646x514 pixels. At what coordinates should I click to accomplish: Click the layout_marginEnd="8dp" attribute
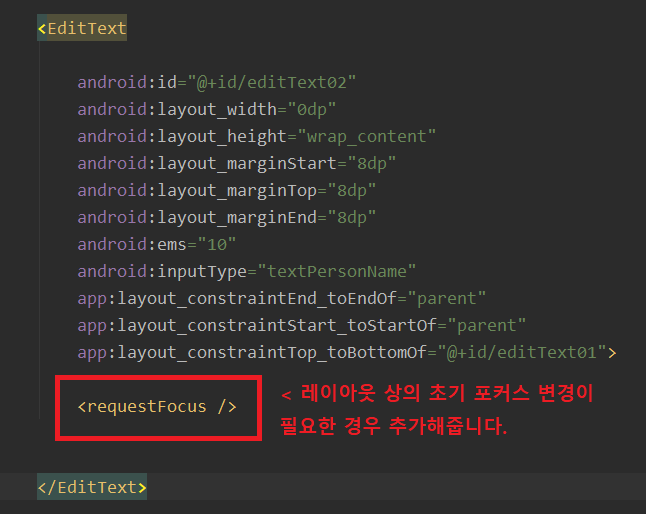pyautogui.click(x=227, y=217)
